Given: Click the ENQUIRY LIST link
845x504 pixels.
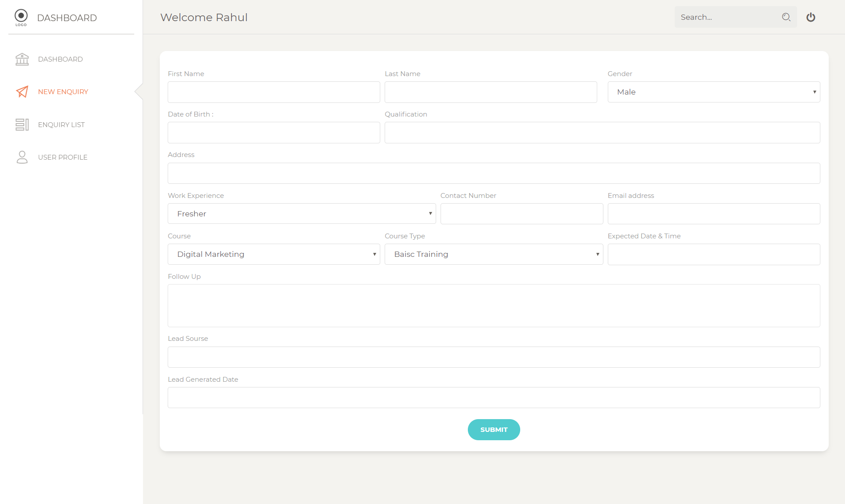Looking at the screenshot, I should point(61,125).
